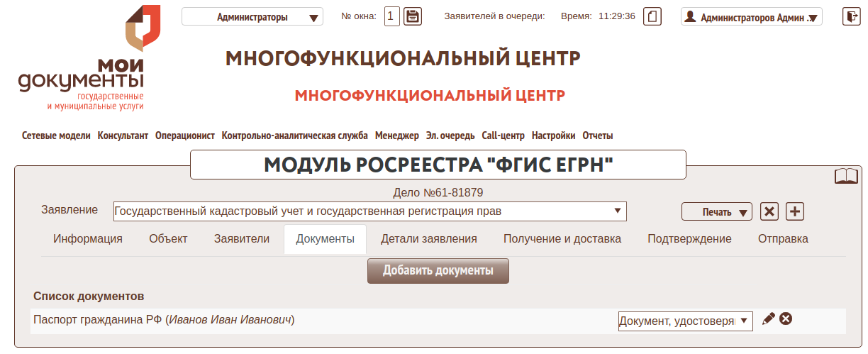Open the help book icon

click(847, 176)
